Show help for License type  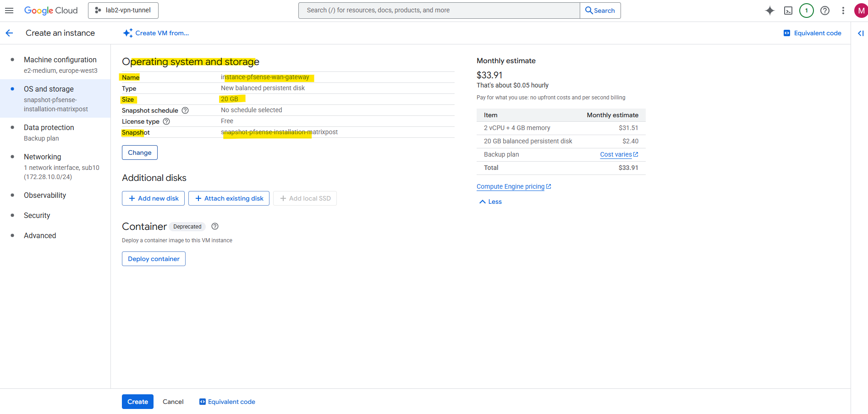(166, 121)
